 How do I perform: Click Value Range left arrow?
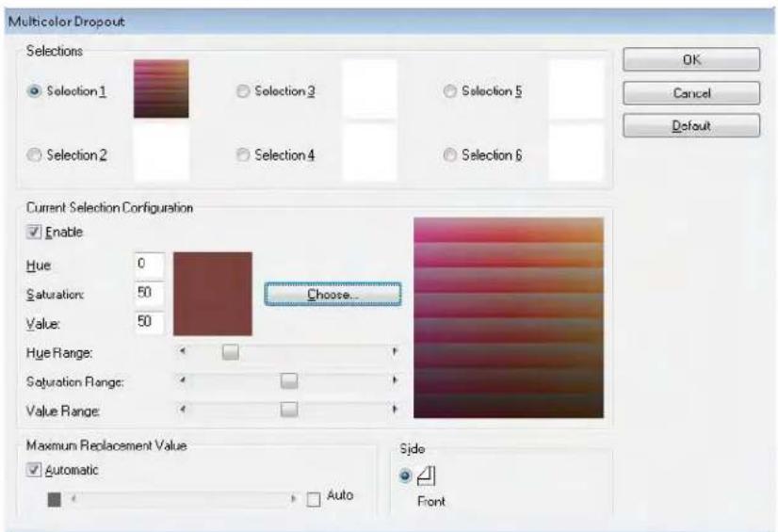point(183,410)
